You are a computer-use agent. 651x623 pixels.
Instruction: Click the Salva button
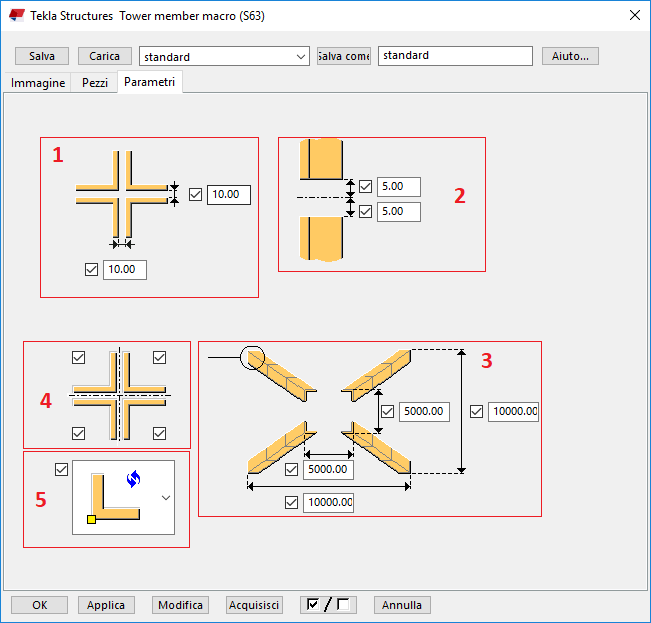[x=42, y=56]
